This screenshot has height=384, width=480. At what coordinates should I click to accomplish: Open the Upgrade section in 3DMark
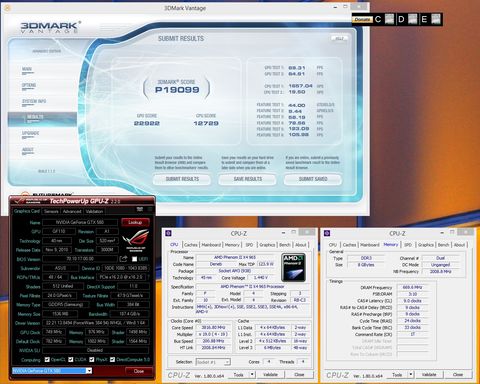tap(30, 133)
